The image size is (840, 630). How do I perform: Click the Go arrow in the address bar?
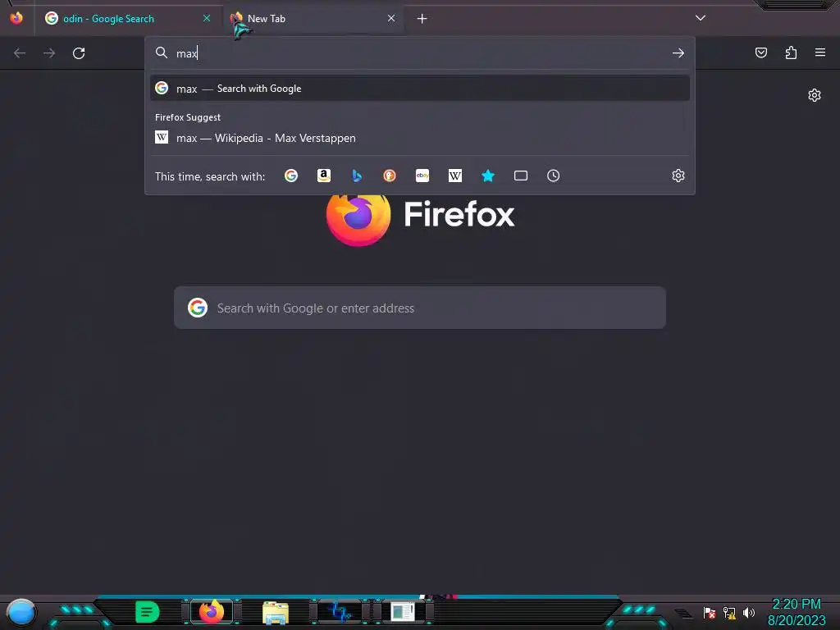tap(678, 53)
